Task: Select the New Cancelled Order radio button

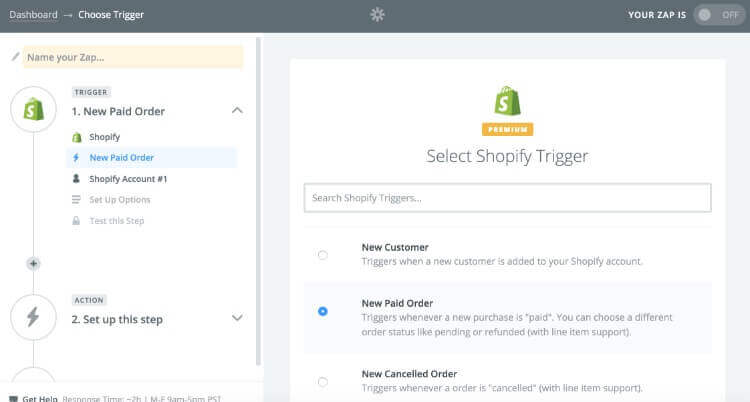Action: tap(322, 381)
